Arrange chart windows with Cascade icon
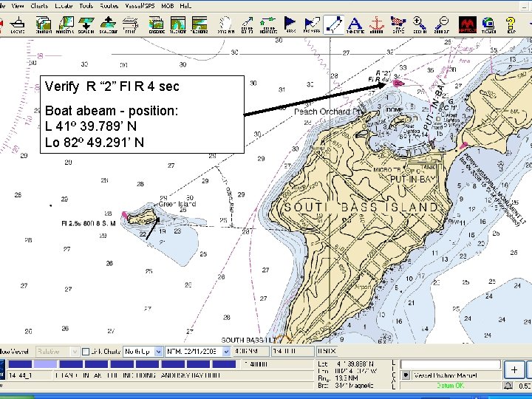The image size is (532, 399). click(x=157, y=25)
